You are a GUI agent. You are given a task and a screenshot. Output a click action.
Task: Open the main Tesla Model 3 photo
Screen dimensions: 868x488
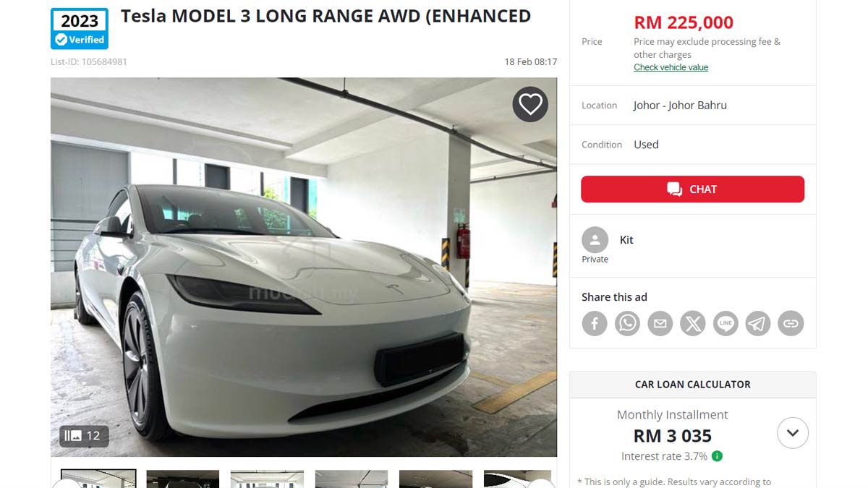(304, 267)
